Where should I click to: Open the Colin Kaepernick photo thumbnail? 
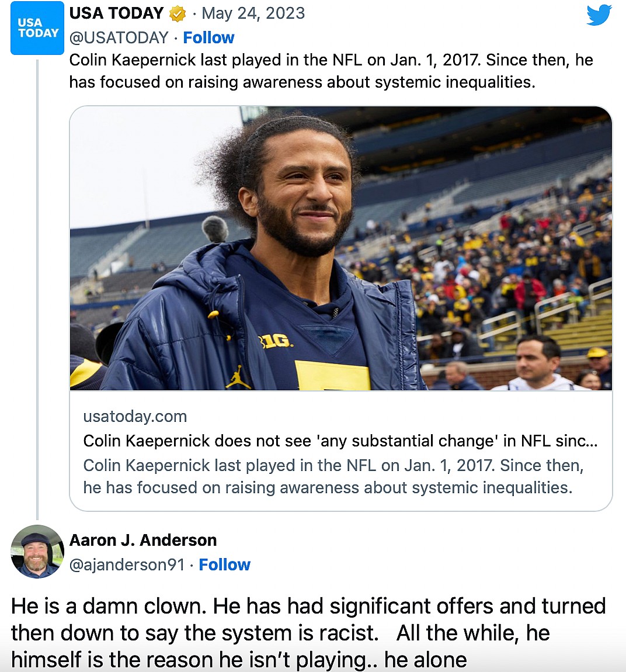tap(340, 248)
